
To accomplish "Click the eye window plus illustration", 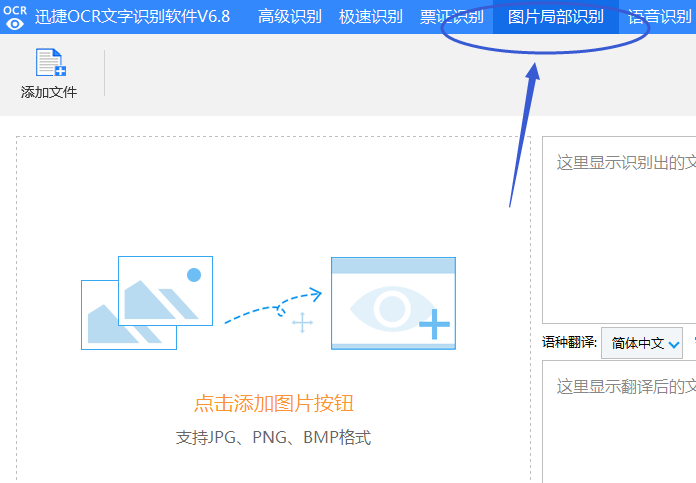I will click(393, 303).
